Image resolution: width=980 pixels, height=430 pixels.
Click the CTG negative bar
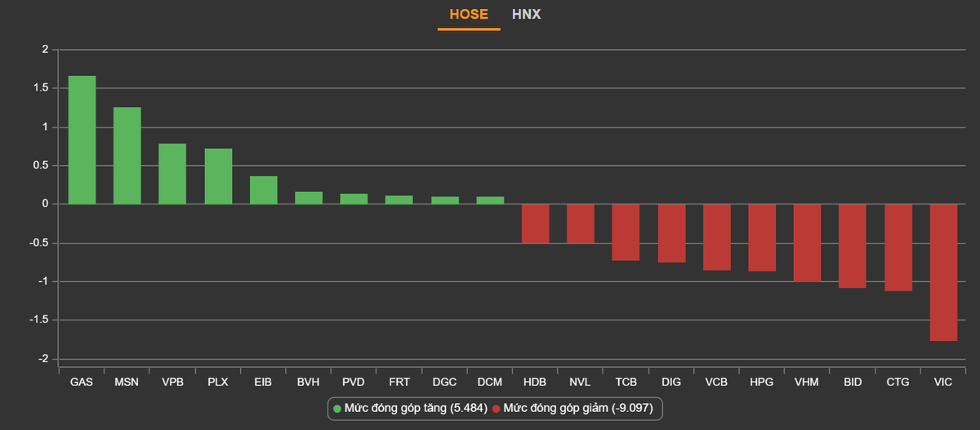point(898,248)
